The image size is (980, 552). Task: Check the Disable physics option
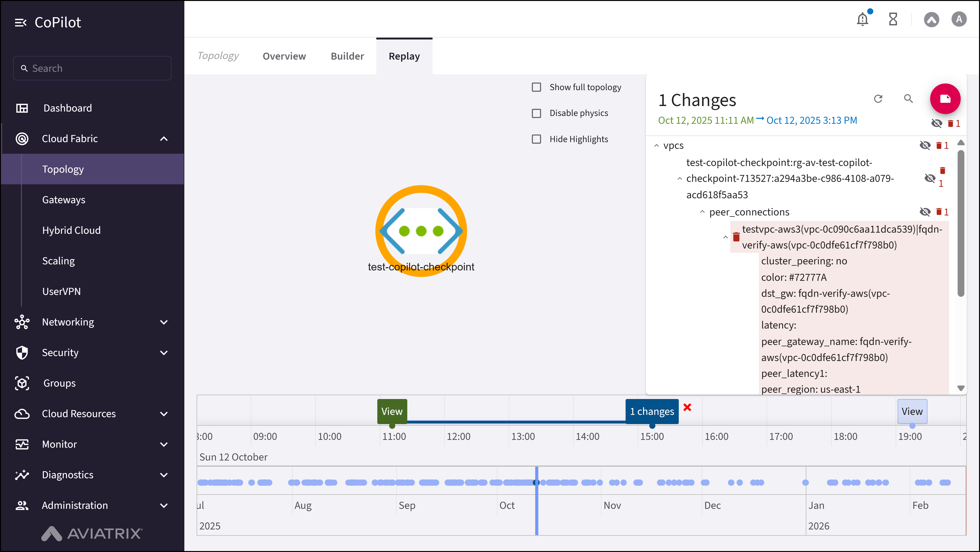point(536,113)
